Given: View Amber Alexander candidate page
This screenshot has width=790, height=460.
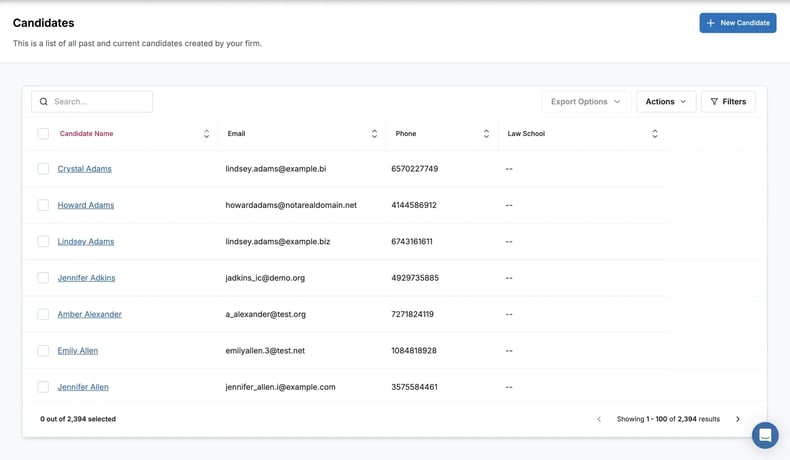Looking at the screenshot, I should click(89, 314).
